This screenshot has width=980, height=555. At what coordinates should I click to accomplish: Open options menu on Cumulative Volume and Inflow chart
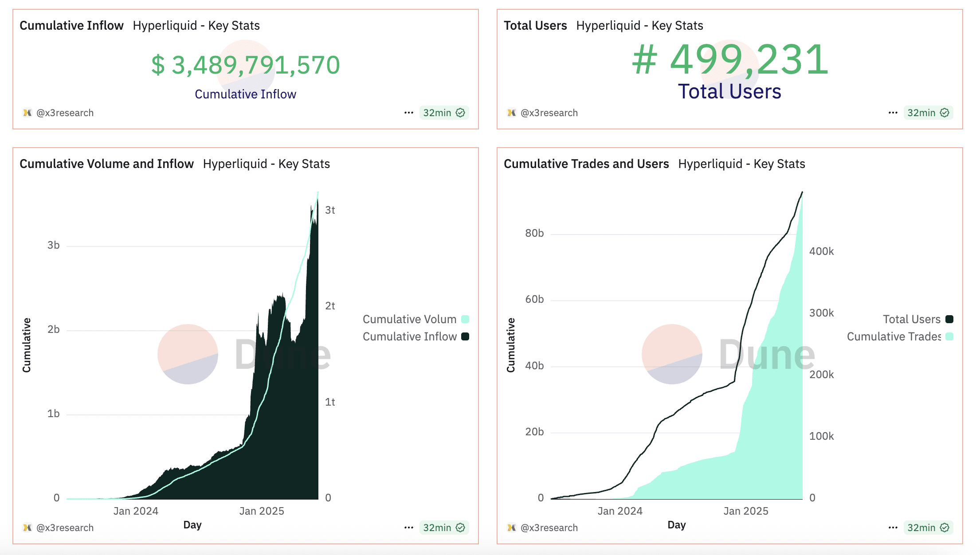408,528
